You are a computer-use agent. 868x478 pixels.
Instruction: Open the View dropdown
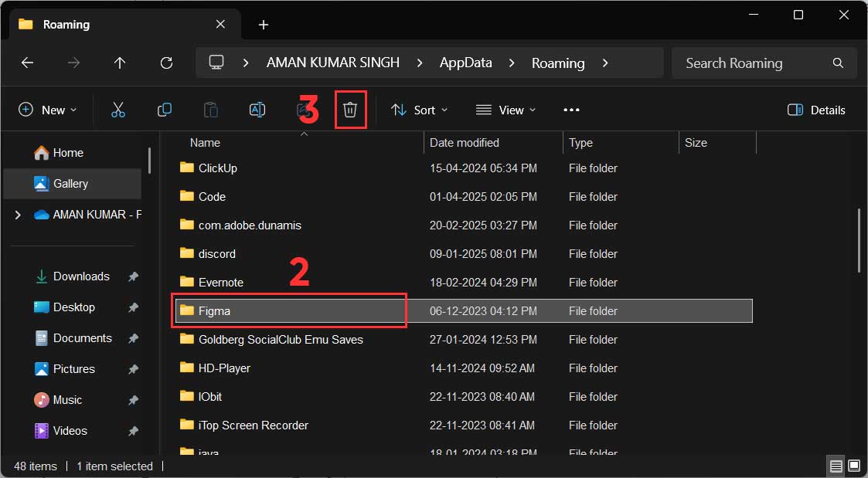coord(506,110)
